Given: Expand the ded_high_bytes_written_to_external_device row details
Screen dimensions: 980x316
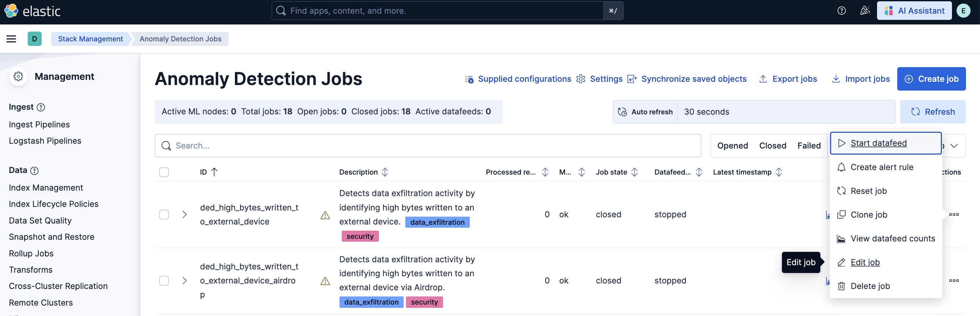Looking at the screenshot, I should [184, 214].
